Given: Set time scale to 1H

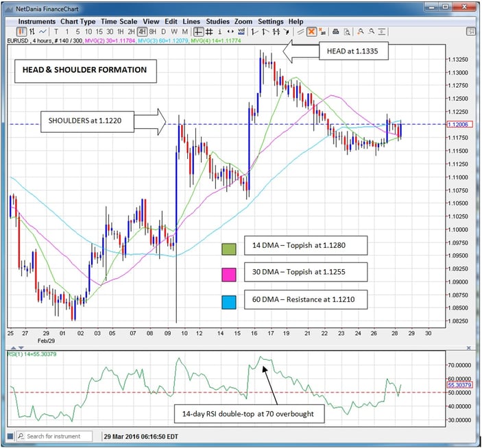Looking at the screenshot, I should pos(121,32).
